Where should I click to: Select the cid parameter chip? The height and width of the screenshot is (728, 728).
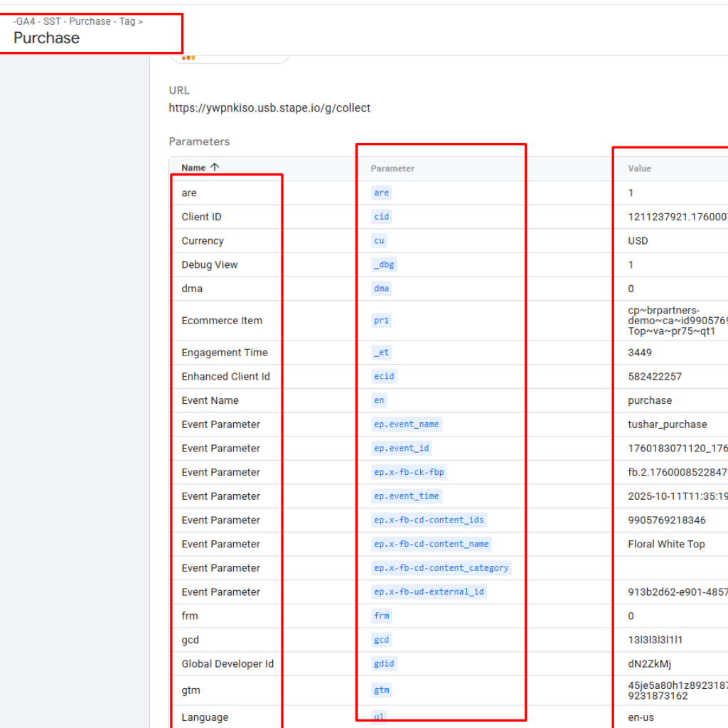coord(381,216)
